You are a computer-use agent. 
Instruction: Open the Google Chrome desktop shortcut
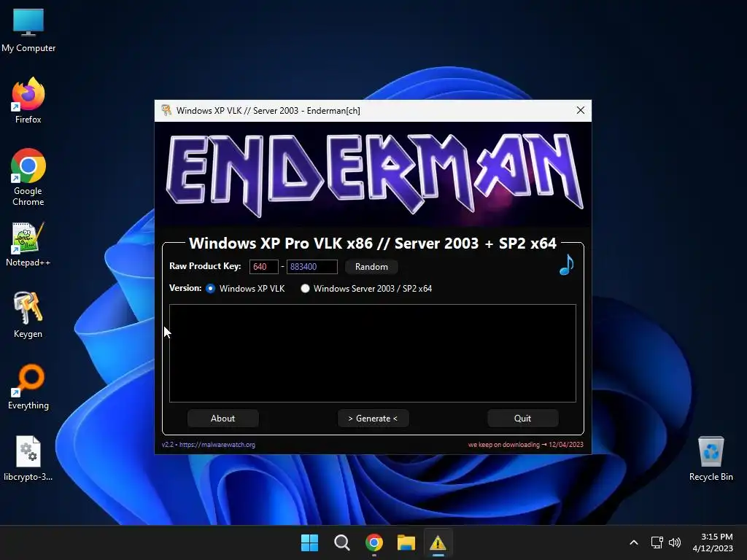28,177
